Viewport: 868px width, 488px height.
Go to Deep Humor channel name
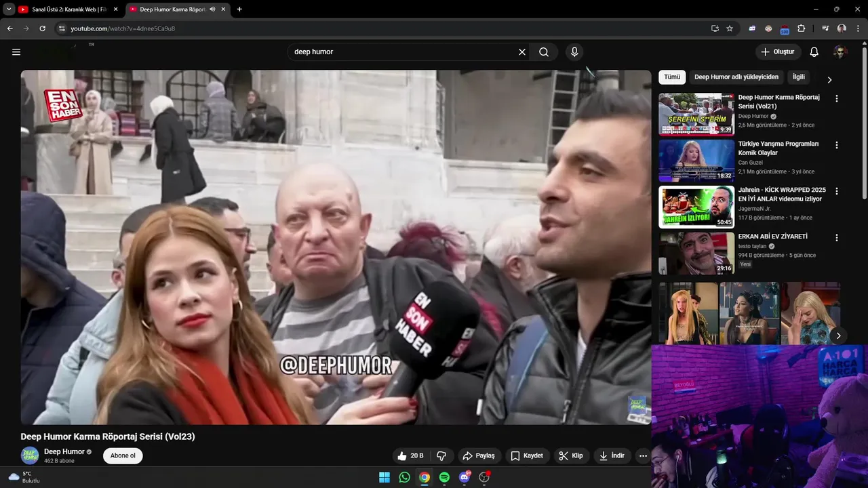(64, 451)
